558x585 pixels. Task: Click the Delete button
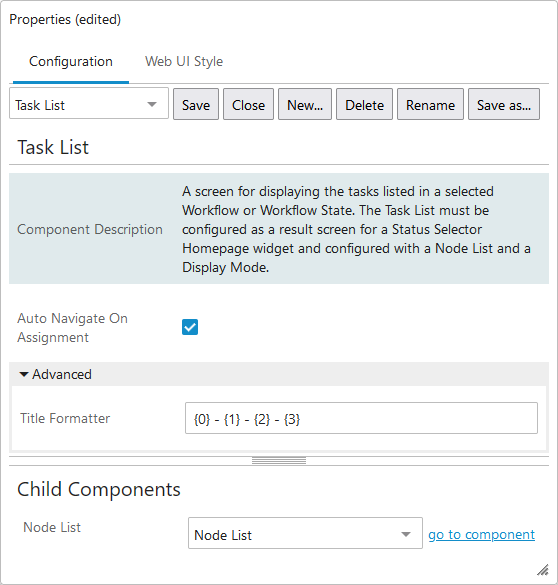364,104
